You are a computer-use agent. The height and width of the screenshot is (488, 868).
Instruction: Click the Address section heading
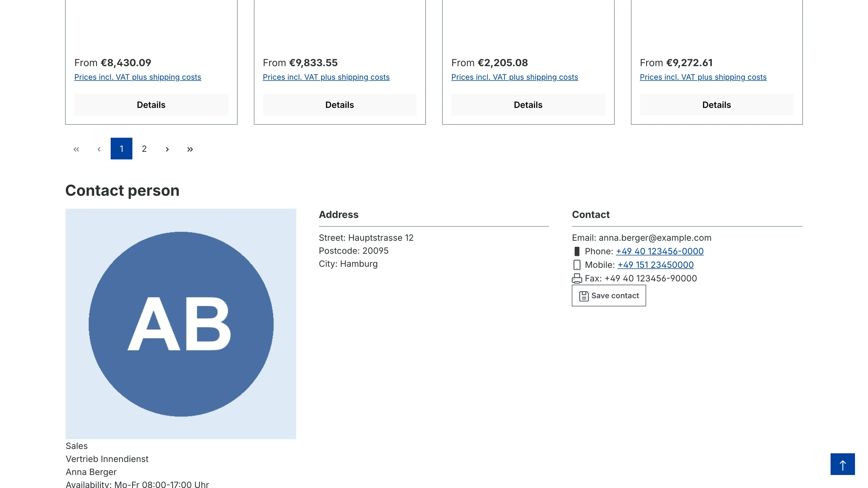click(339, 214)
